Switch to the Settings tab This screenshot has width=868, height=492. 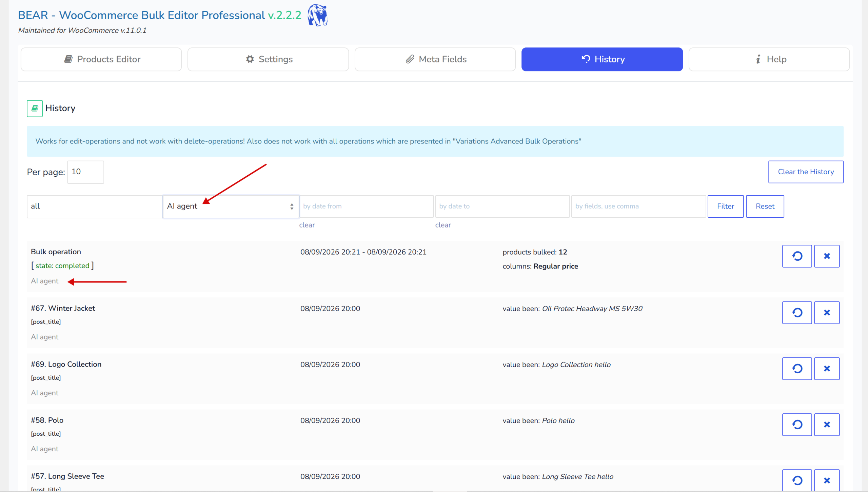268,59
